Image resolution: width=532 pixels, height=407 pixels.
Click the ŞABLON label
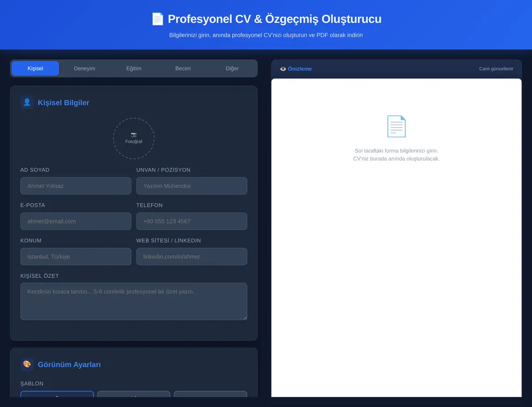tap(32, 384)
